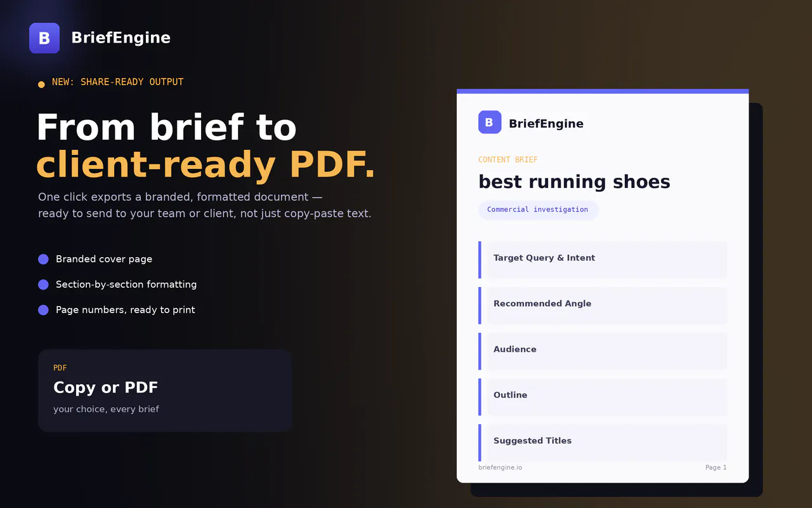
Task: Click the BriefEngine B logo in header
Action: (x=44, y=38)
